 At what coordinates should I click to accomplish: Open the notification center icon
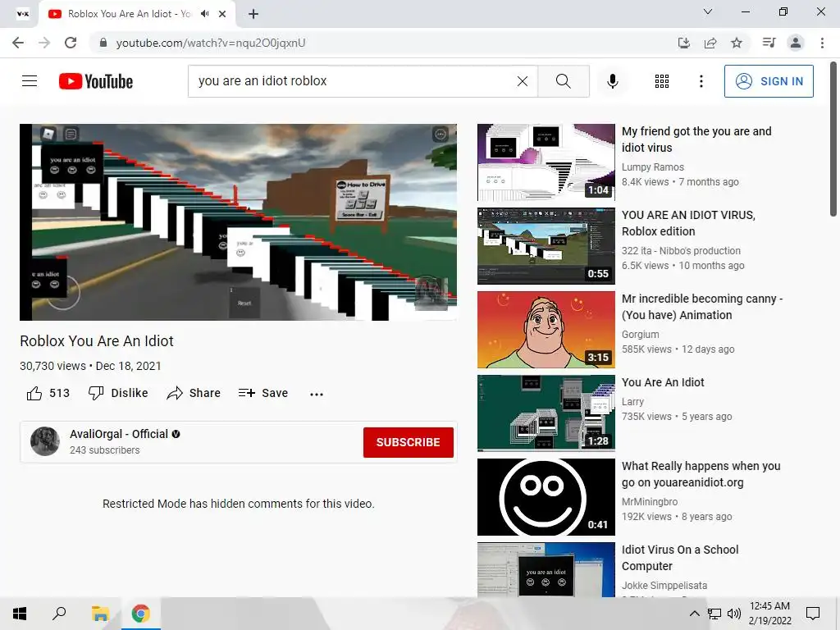tap(813, 614)
